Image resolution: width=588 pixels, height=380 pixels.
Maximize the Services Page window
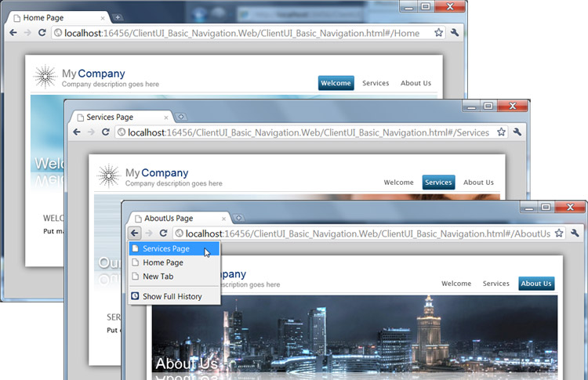click(488, 106)
